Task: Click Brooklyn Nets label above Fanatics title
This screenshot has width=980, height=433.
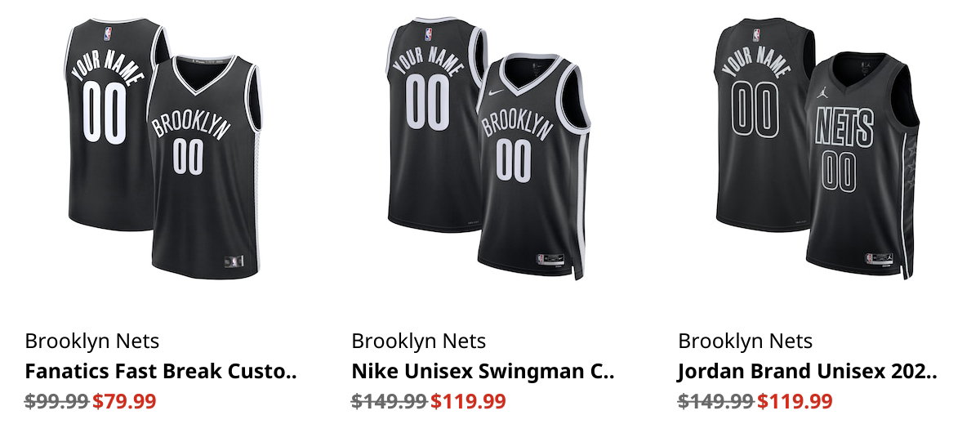Action: point(92,341)
